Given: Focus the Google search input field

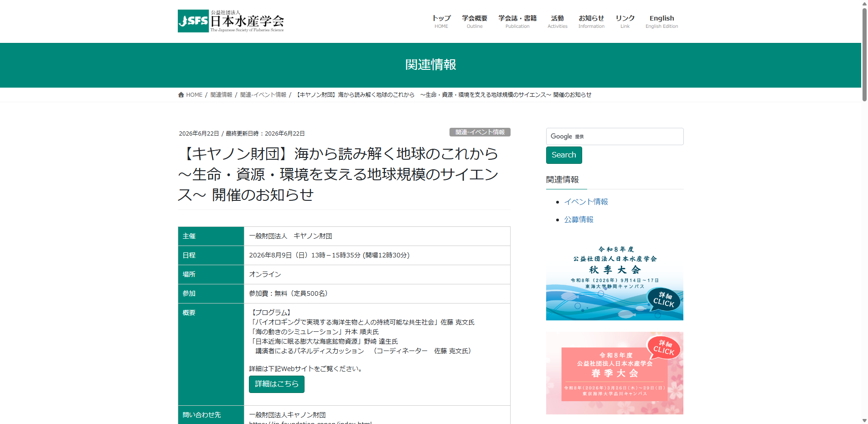Looking at the screenshot, I should click(615, 136).
